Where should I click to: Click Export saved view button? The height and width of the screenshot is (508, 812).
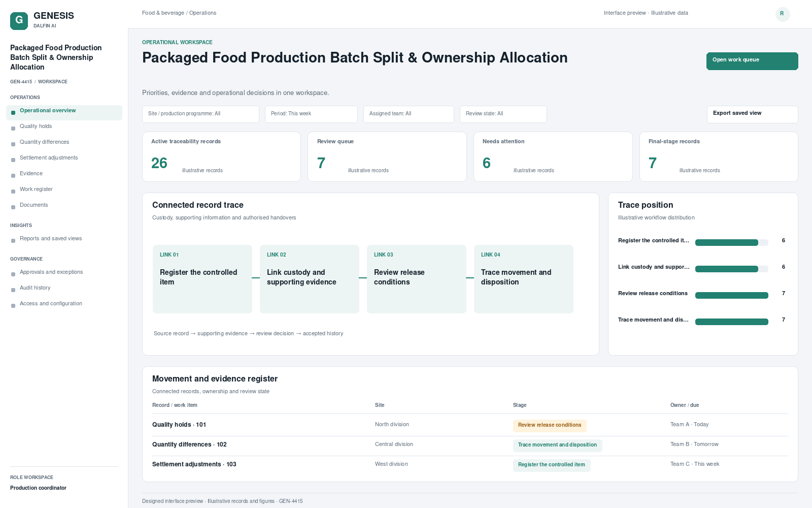pyautogui.click(x=752, y=114)
